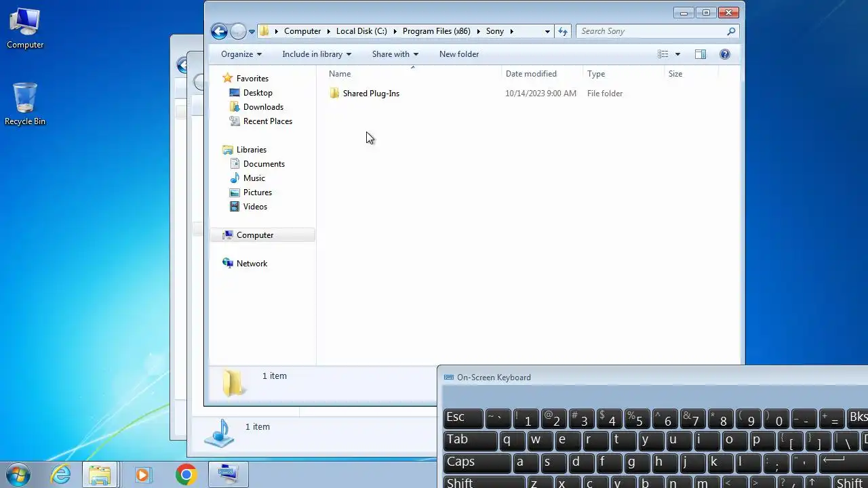The width and height of the screenshot is (868, 488).
Task: Click the Recycle Bin desktop icon
Action: click(x=25, y=105)
